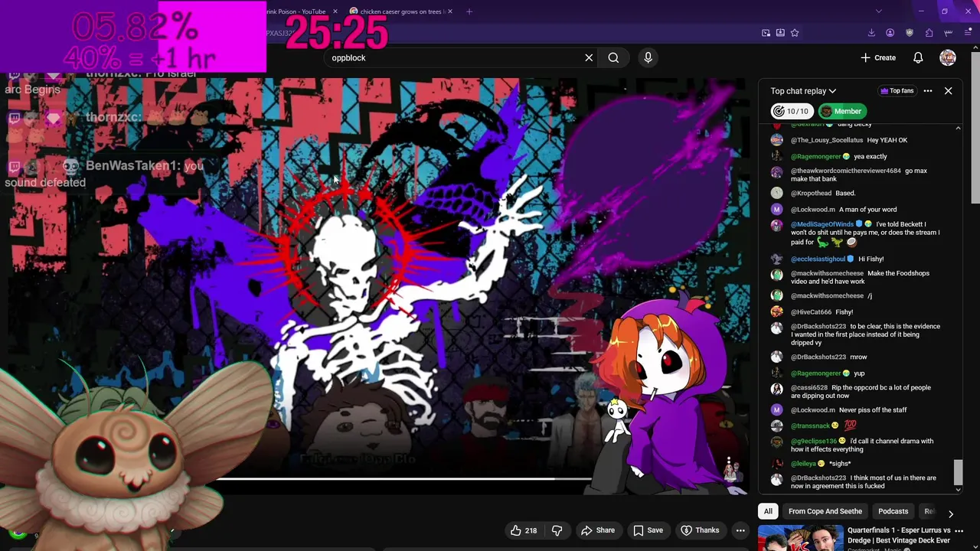Click @leileya '*sighs*' message

click(x=811, y=464)
